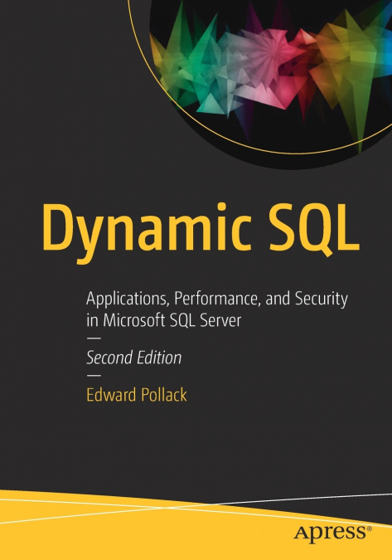Click the Apress publisher logo

coord(333,533)
